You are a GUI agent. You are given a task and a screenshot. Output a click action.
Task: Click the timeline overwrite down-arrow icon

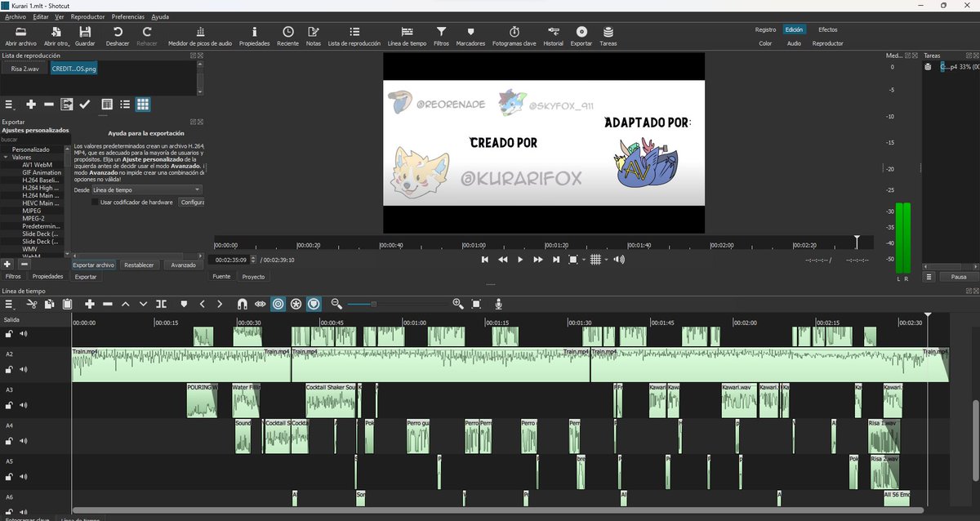(x=144, y=304)
